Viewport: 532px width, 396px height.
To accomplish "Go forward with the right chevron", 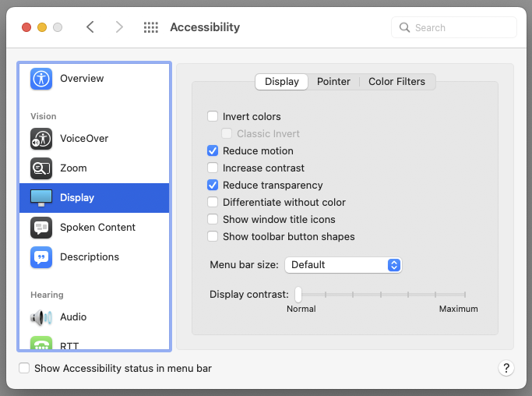I will pyautogui.click(x=119, y=27).
